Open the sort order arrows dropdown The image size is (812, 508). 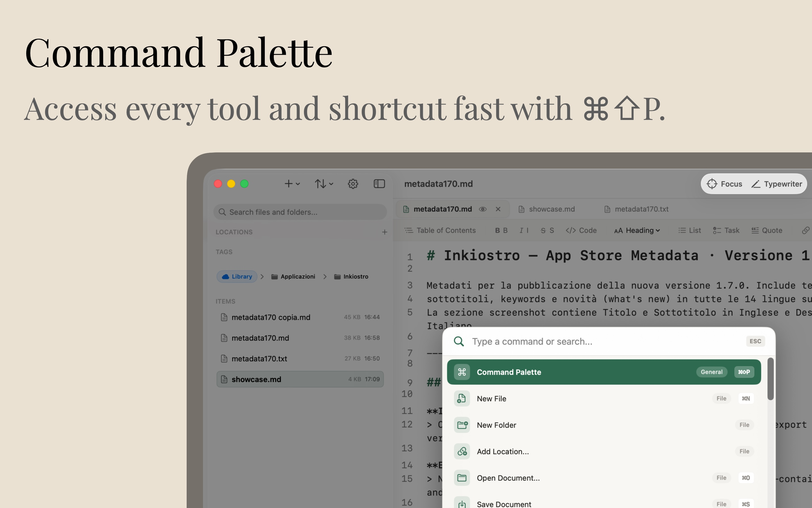[324, 184]
